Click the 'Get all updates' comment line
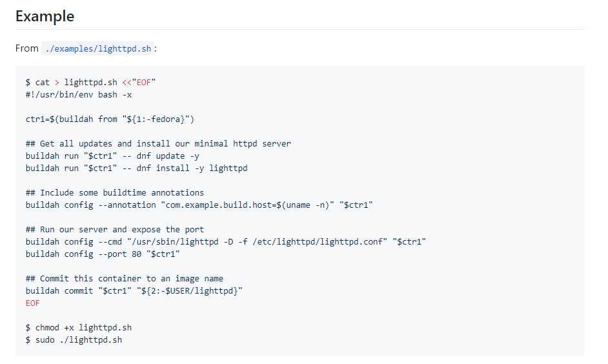This screenshot has height=364, width=608. [x=158, y=143]
